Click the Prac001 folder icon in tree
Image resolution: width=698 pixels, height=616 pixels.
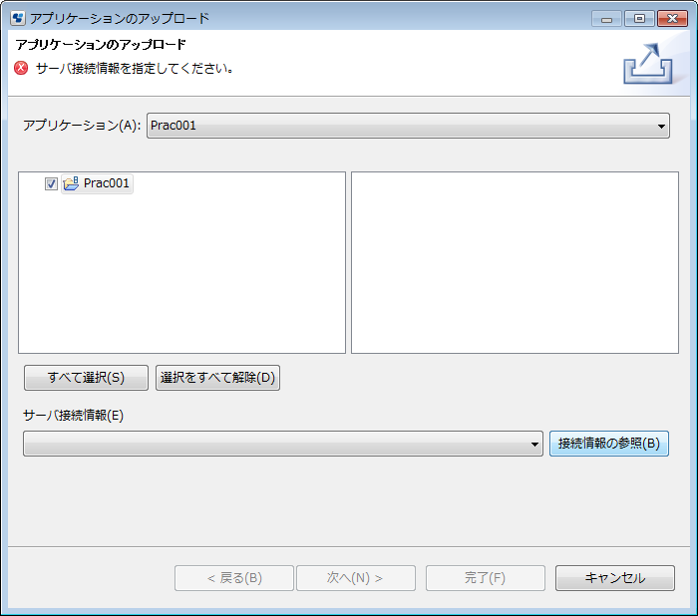(x=71, y=183)
